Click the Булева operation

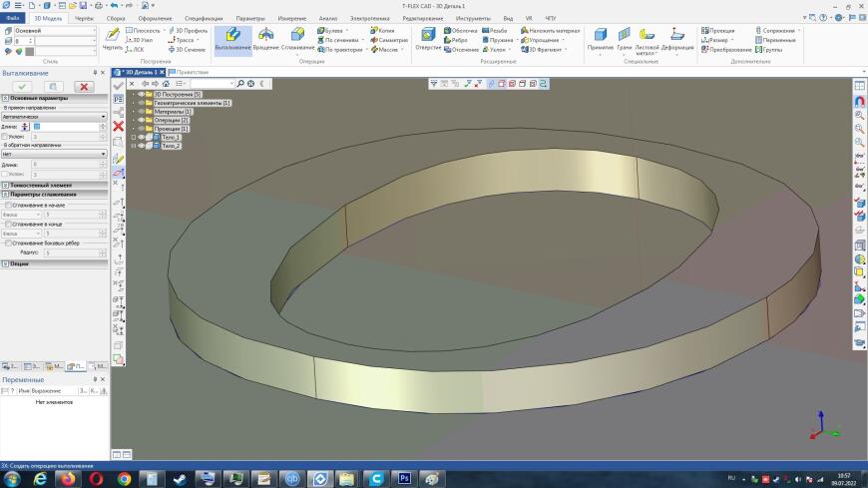pos(330,31)
